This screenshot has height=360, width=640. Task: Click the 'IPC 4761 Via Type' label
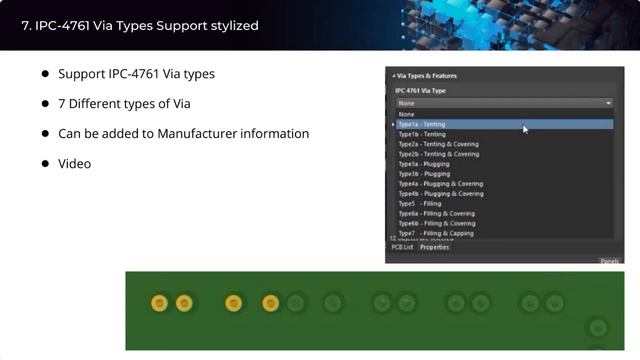click(x=420, y=91)
